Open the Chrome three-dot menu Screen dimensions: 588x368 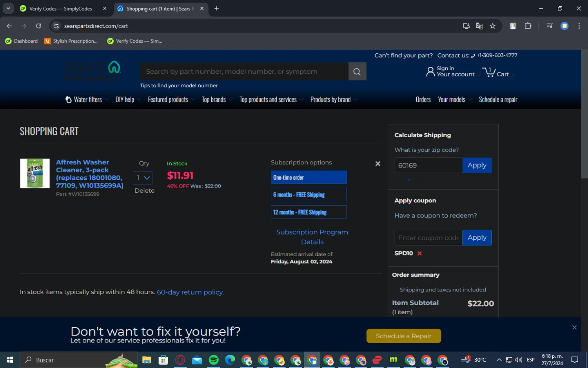click(579, 26)
